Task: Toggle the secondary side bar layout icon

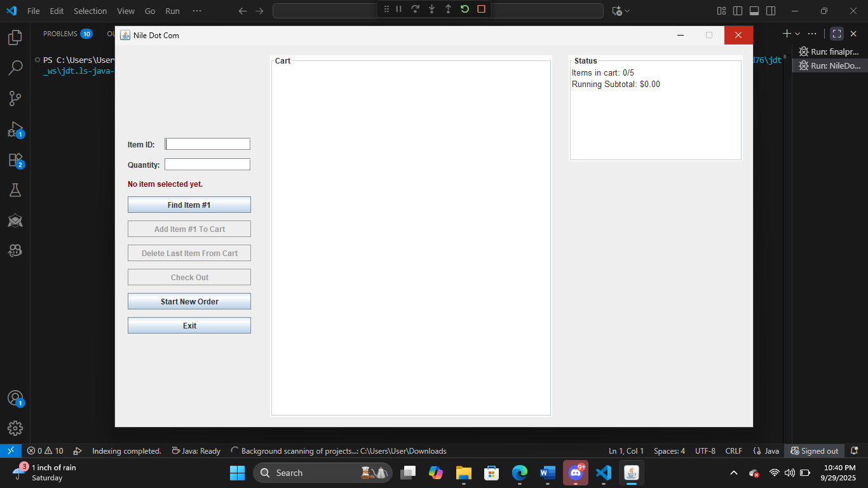Action: coord(771,11)
